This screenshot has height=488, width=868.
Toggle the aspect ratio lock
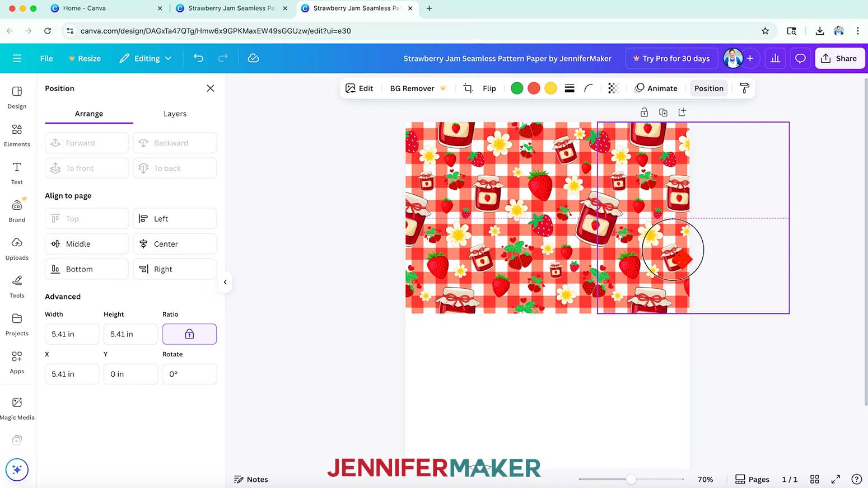click(189, 334)
